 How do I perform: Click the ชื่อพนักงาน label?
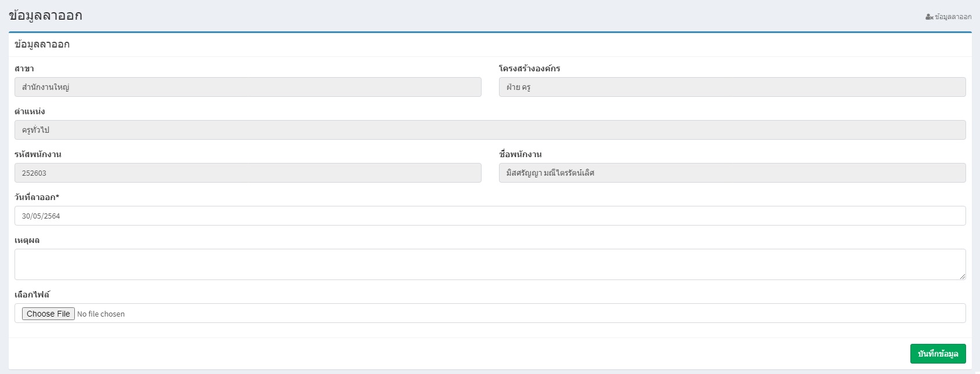pyautogui.click(x=520, y=154)
